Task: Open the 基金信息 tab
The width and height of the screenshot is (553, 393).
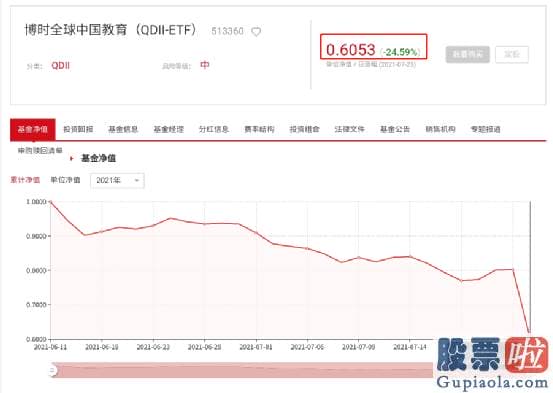Action: [123, 129]
